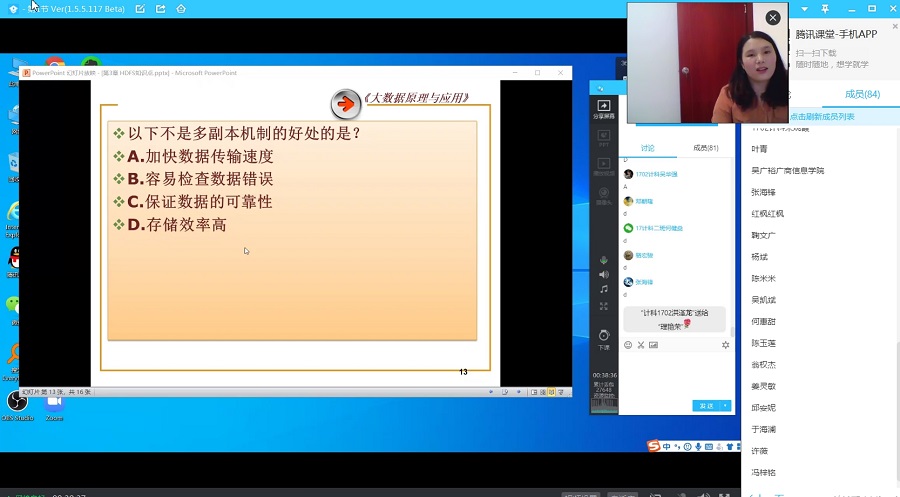
Task: Click the orange arrow button on slide
Action: point(345,103)
